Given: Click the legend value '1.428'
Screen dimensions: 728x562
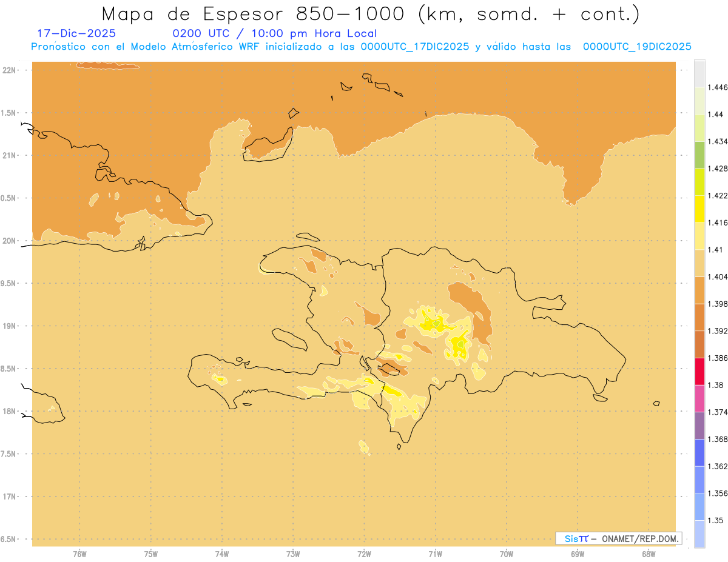Looking at the screenshot, I should tap(718, 169).
